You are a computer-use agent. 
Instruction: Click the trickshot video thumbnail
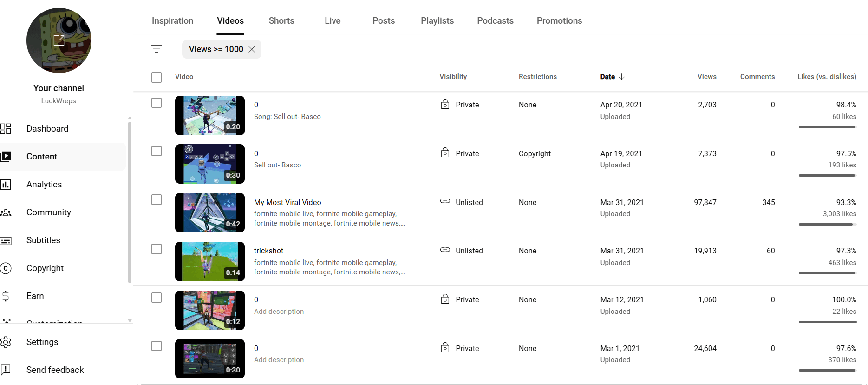(210, 261)
